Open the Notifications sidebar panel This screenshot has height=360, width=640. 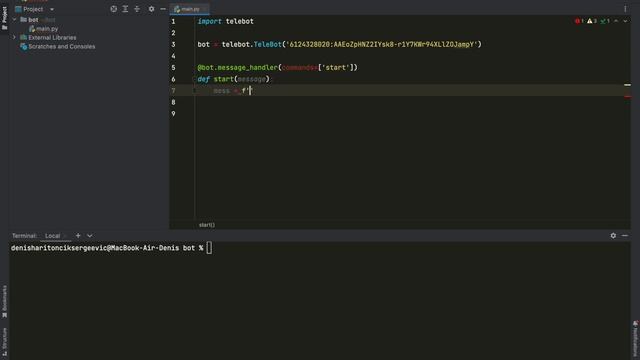[636, 339]
